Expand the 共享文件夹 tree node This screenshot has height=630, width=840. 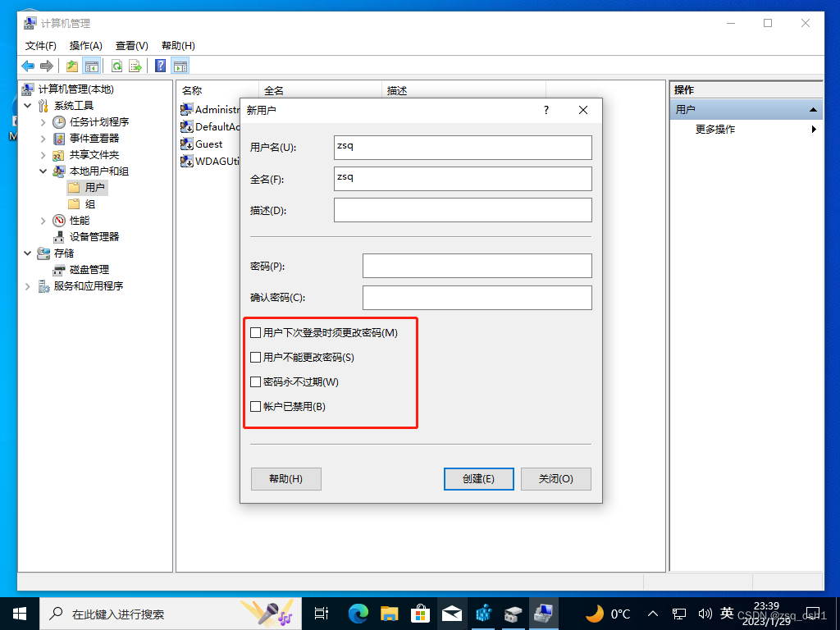tap(43, 155)
